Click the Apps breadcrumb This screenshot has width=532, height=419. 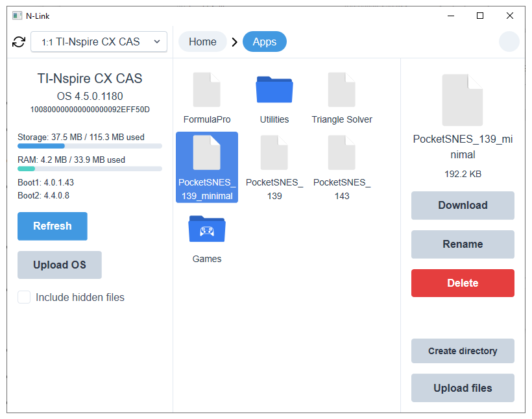264,42
